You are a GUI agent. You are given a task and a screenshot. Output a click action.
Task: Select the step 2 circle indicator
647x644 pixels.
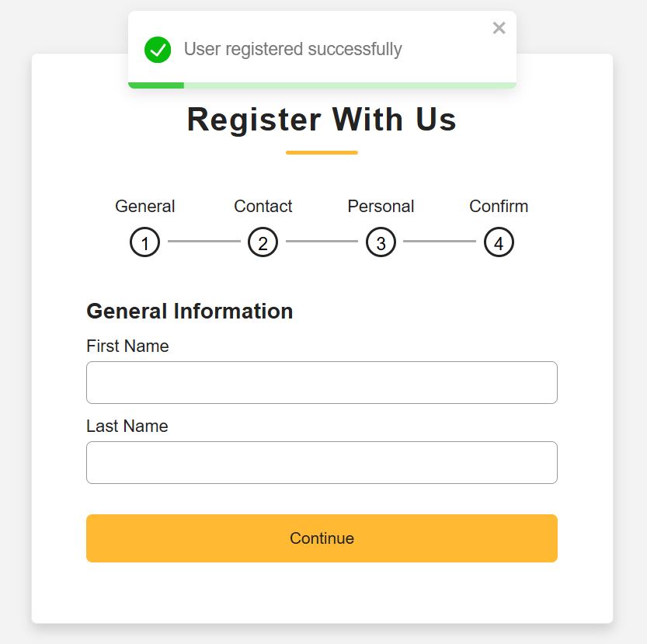(x=263, y=243)
